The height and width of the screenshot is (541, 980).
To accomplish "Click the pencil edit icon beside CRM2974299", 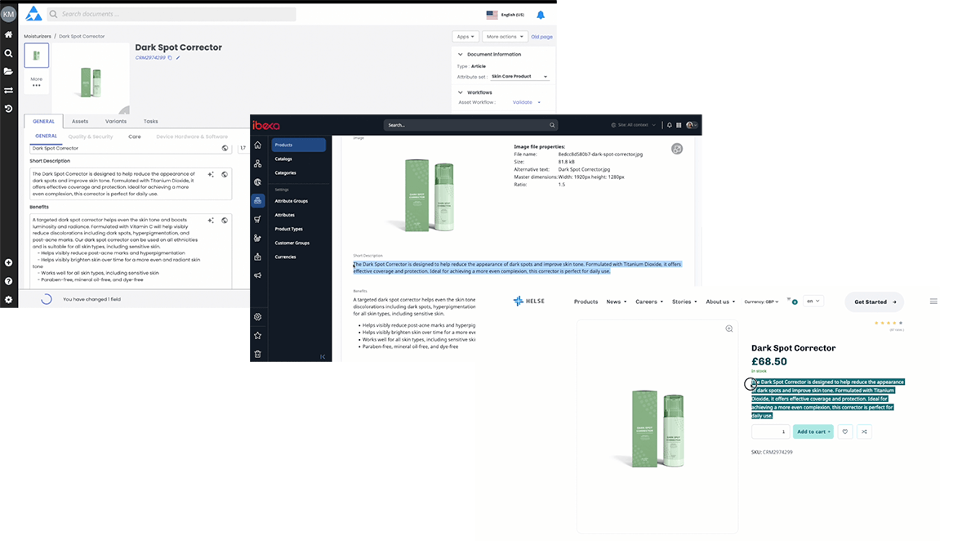I will click(178, 58).
